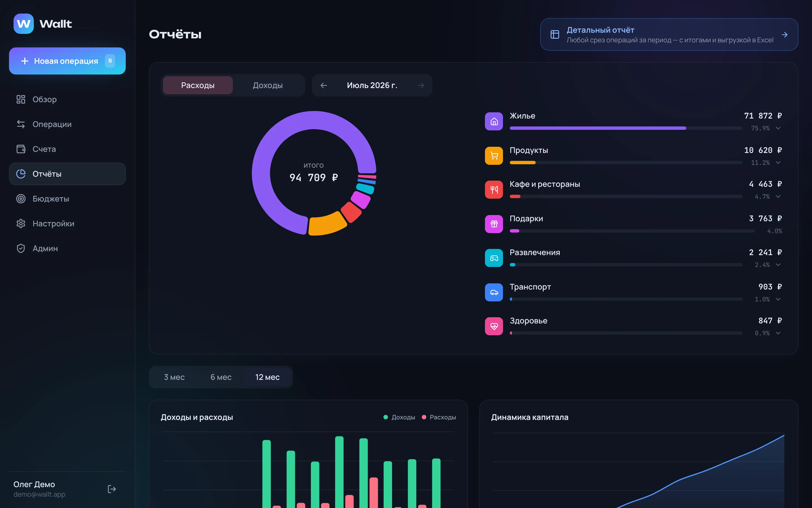Viewport: 812px width, 508px height.
Task: Click the Wallt brand name
Action: pyautogui.click(x=56, y=24)
